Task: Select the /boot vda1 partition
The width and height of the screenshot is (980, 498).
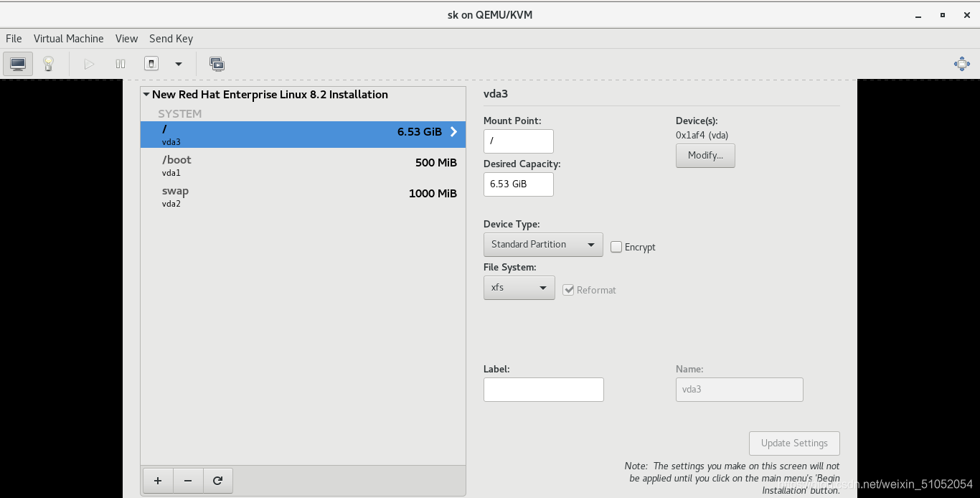Action: click(x=303, y=166)
